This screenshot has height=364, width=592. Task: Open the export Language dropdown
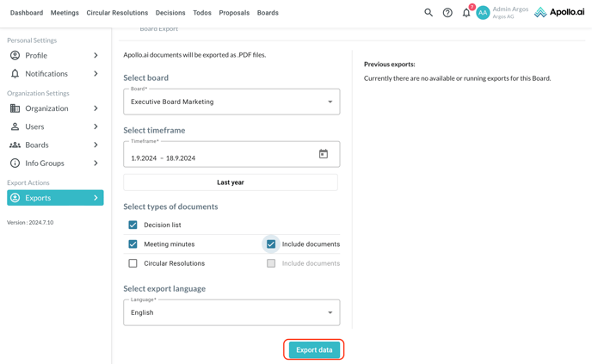(231, 312)
